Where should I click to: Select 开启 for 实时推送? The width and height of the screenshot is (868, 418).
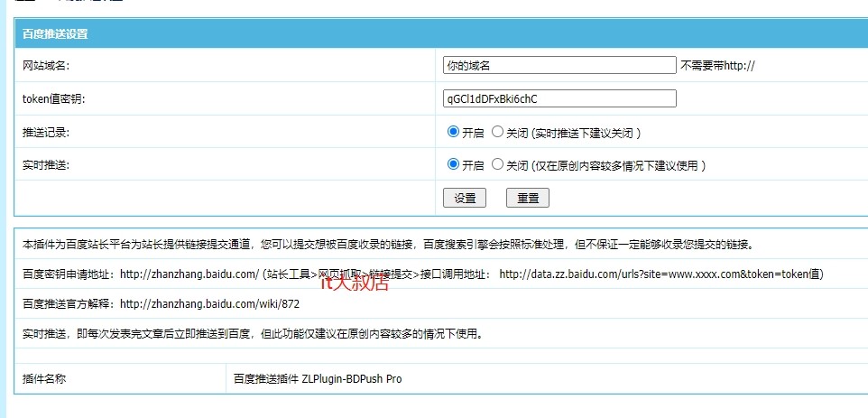[x=453, y=164]
